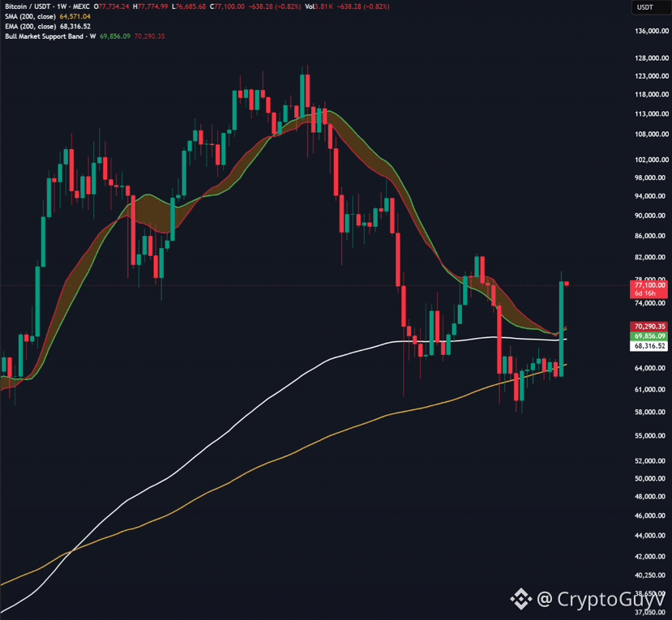Click the 94,000.00 price axis label

(x=650, y=196)
